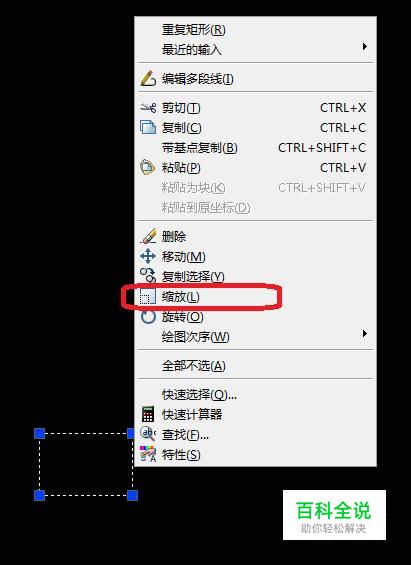
Task: Click the bottom-right blue grip of rectangle
Action: click(133, 495)
